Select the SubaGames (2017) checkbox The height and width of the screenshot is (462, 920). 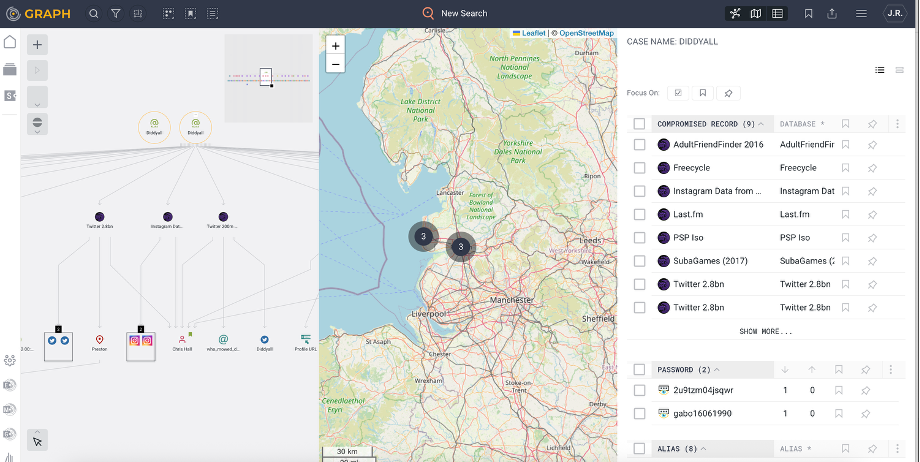640,261
